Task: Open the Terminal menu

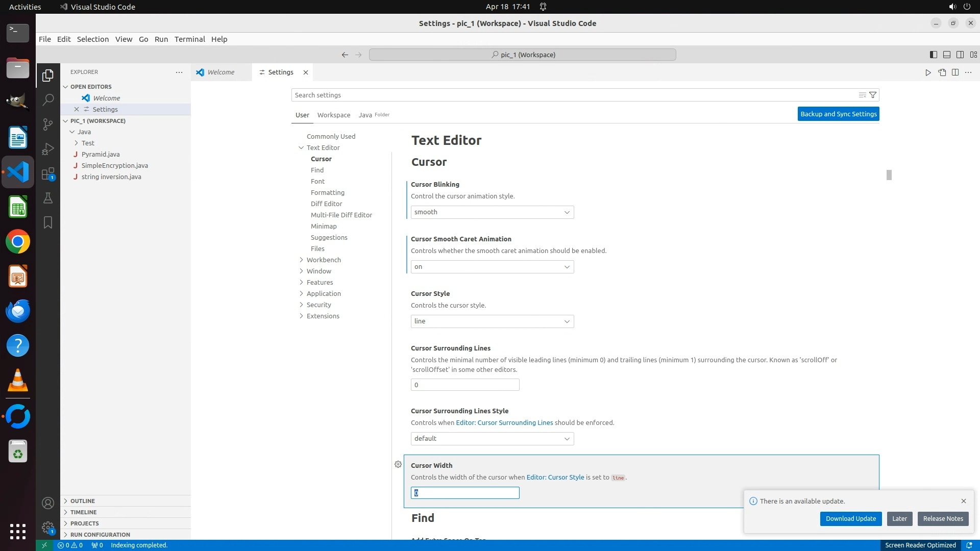Action: 189,39
